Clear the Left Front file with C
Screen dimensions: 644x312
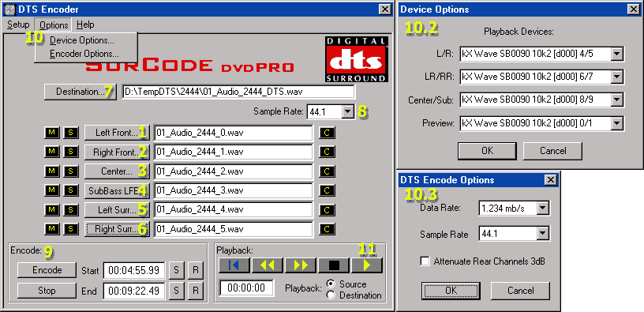click(327, 133)
